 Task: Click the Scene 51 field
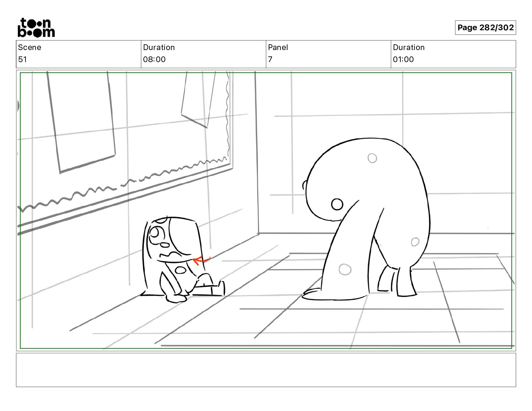coord(79,54)
